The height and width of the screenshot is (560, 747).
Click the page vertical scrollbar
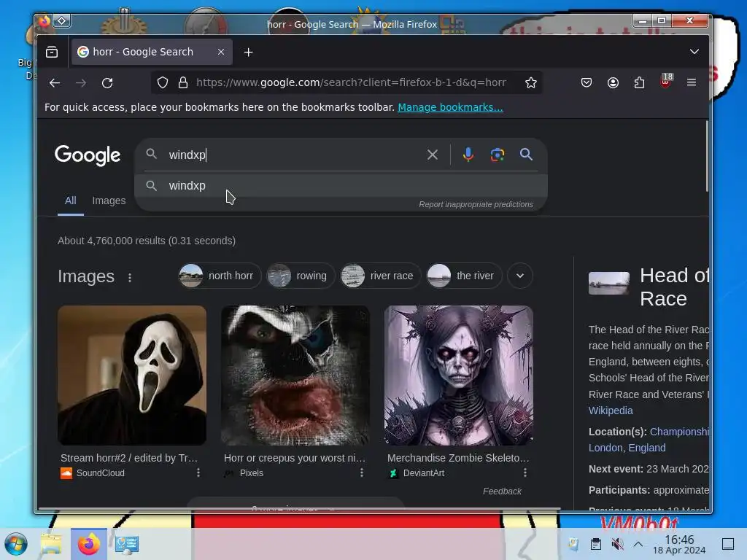(706, 157)
